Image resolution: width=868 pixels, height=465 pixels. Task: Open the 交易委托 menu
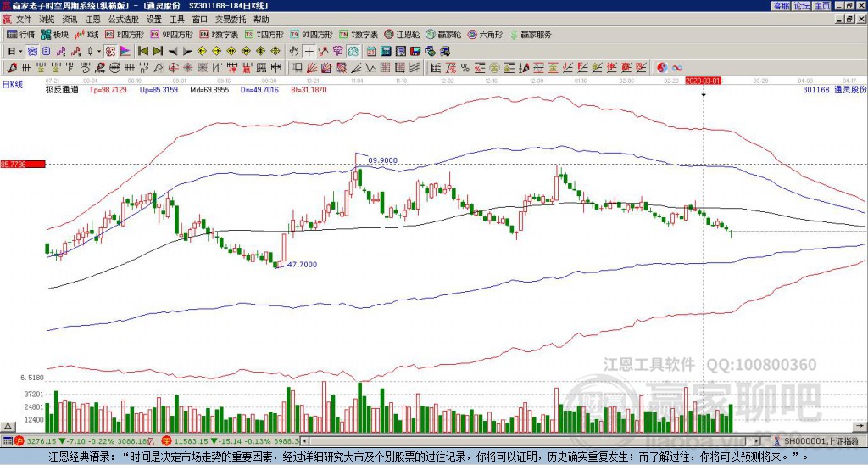click(231, 20)
